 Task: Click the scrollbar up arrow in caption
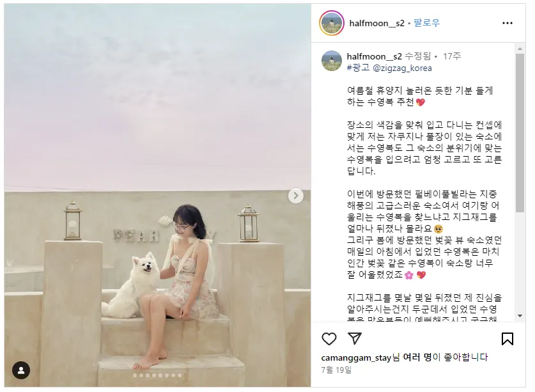(x=520, y=49)
